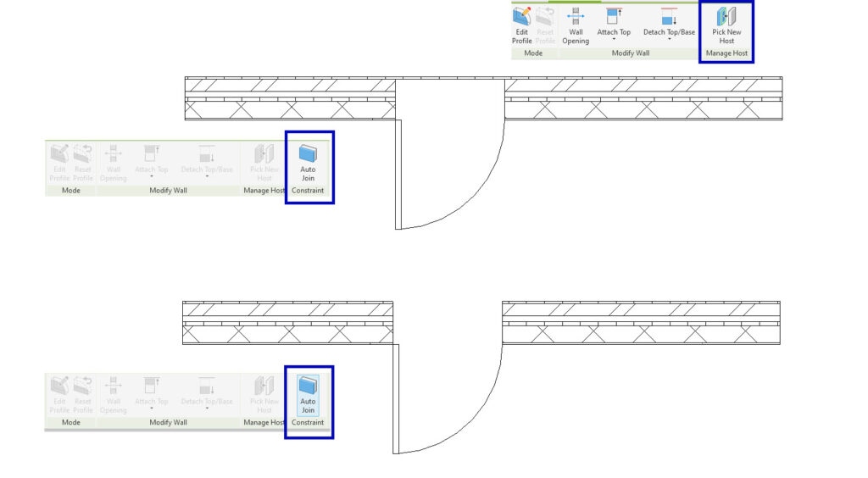This screenshot has width=868, height=478.
Task: Select wall segment right of the lower door
Action: pyautogui.click(x=641, y=322)
